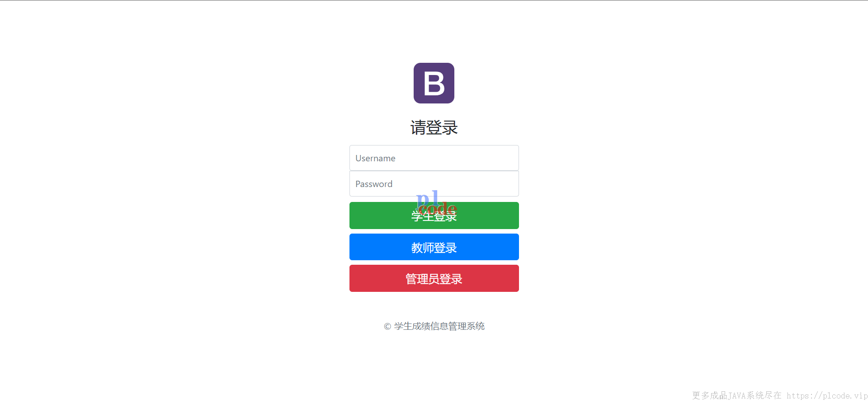868x403 pixels.
Task: Log in as a teacher
Action: click(434, 247)
